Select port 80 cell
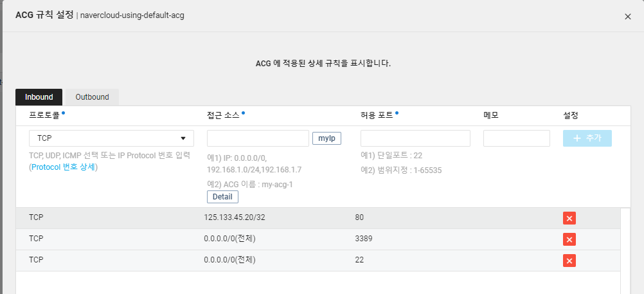The height and width of the screenshot is (294, 644). (x=359, y=217)
